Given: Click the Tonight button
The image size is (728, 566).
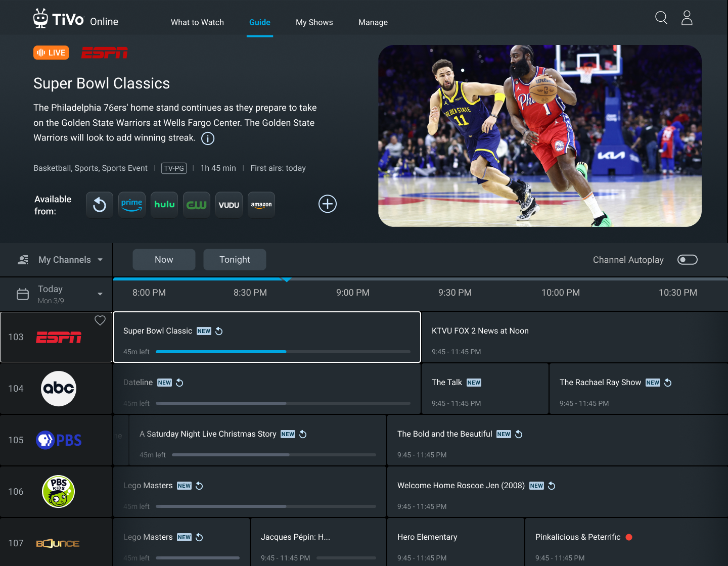Looking at the screenshot, I should [235, 260].
